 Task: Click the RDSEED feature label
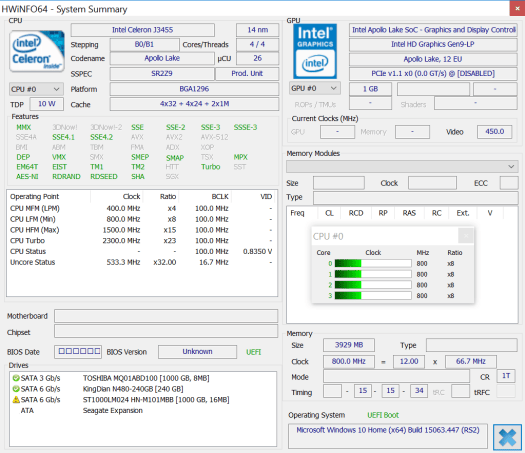[x=104, y=176]
